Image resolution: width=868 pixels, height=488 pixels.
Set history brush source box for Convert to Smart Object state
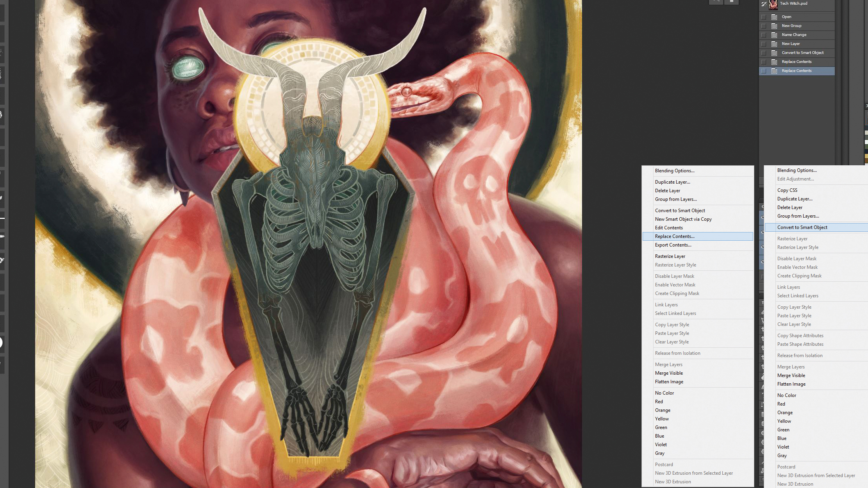click(x=764, y=53)
